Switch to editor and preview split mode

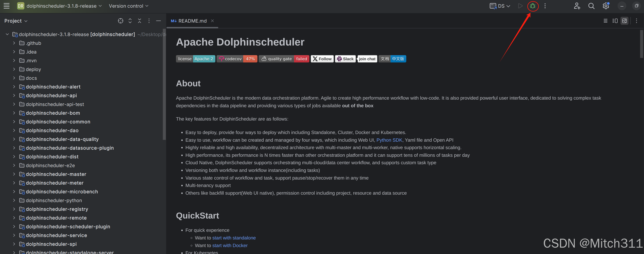[x=615, y=21]
